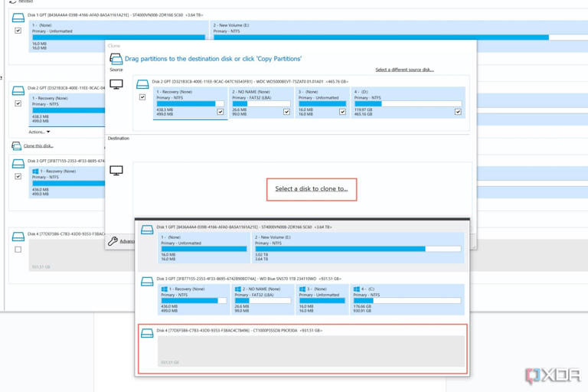Click the 'Source' label in Clone dialog

[116, 70]
